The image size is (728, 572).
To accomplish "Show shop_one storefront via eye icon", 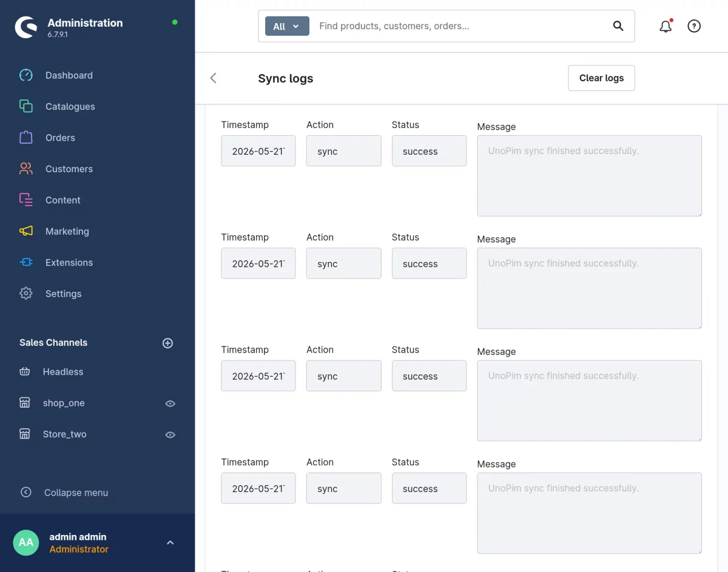I will [170, 403].
